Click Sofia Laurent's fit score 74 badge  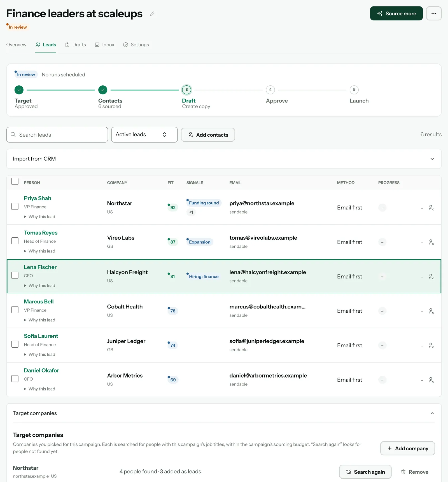point(173,345)
